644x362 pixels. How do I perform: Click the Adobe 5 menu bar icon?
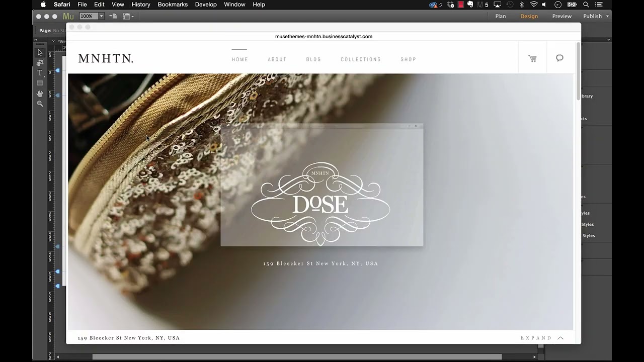coord(482,5)
